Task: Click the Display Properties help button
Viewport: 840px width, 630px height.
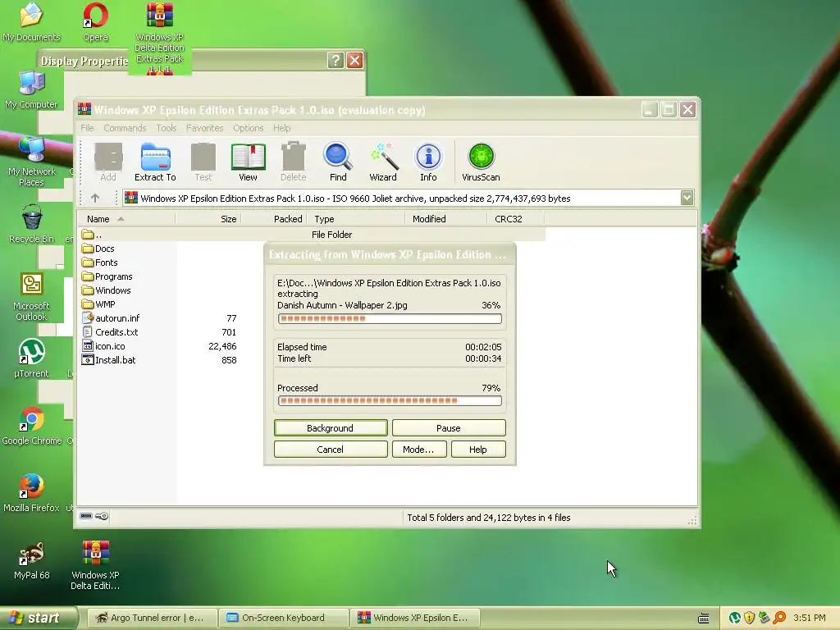Action: click(336, 60)
